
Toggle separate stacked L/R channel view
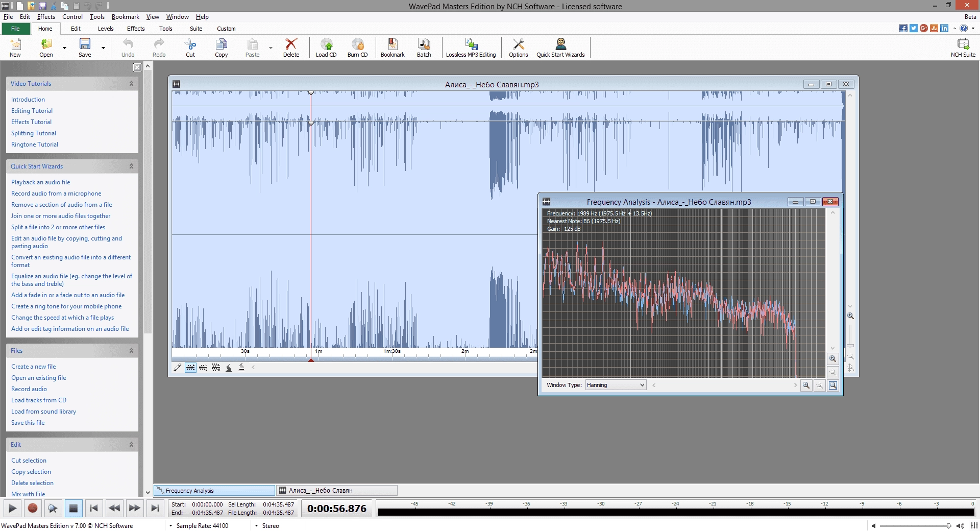click(216, 368)
